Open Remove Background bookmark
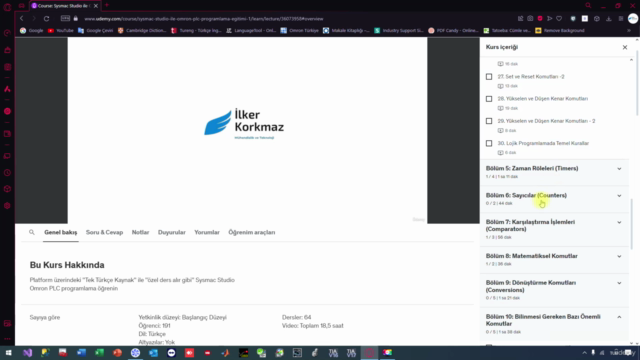 click(x=560, y=31)
